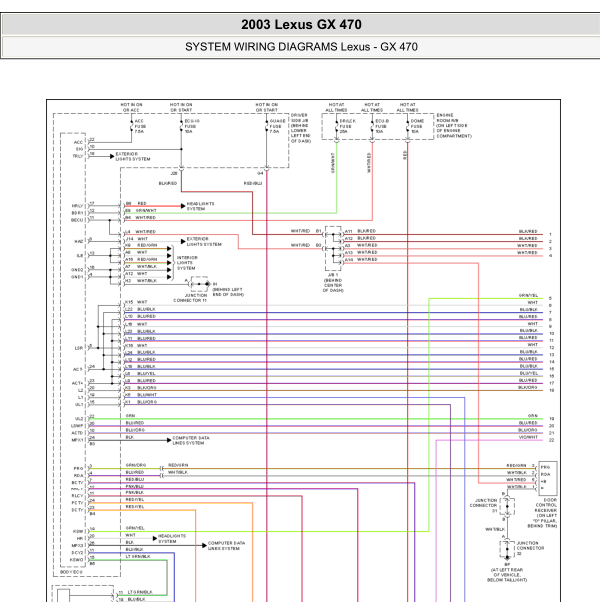Click the 'RED/BLU' label below the GAUGE fuse
The width and height of the screenshot is (600, 602).
[x=253, y=184]
